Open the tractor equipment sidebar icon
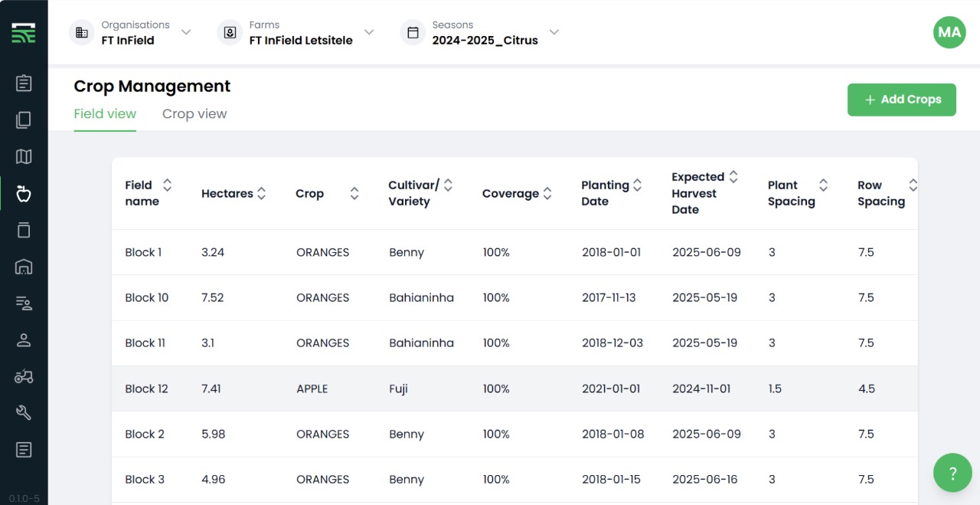 coord(24,376)
